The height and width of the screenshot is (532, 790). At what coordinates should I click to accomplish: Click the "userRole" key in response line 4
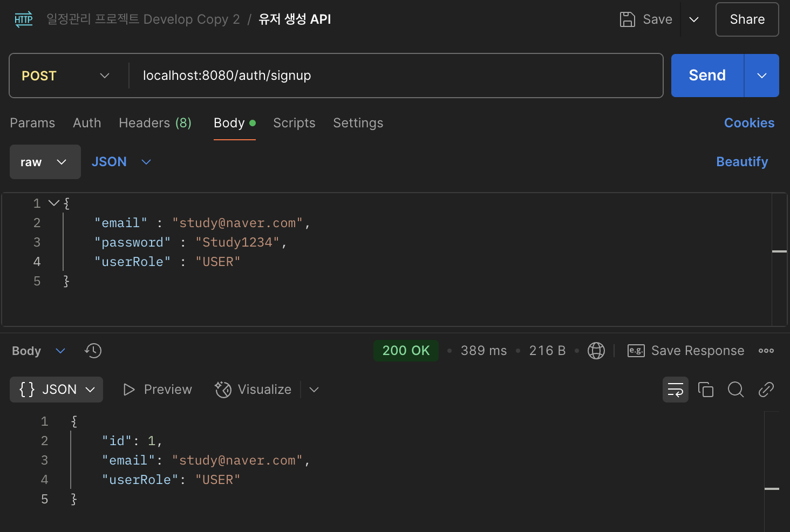140,480
